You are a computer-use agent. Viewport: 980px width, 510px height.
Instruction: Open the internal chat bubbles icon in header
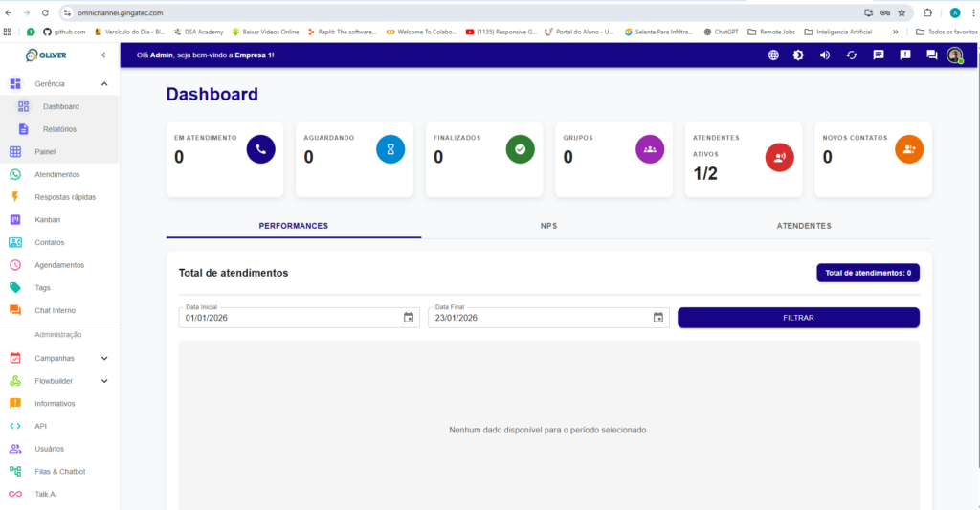click(x=931, y=55)
